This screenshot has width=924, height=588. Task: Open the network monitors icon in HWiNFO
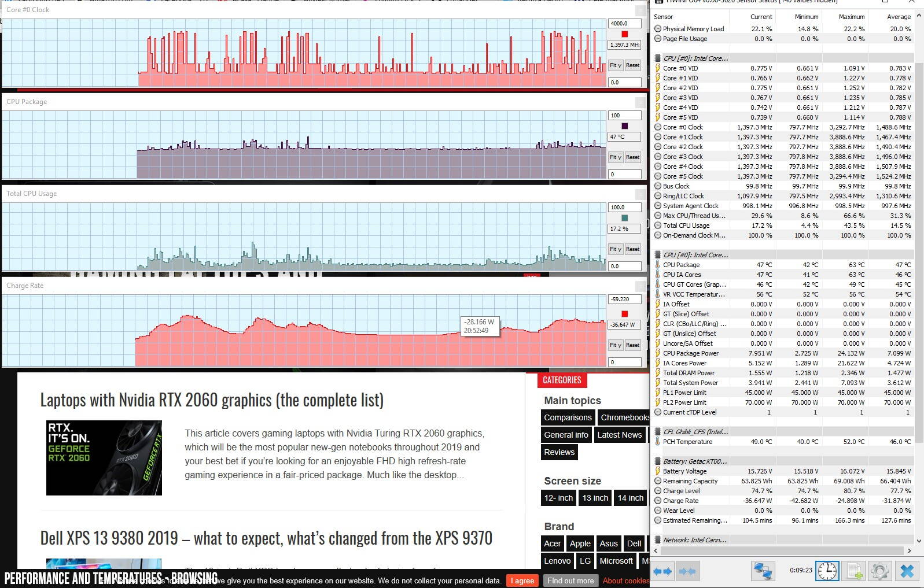tap(763, 571)
